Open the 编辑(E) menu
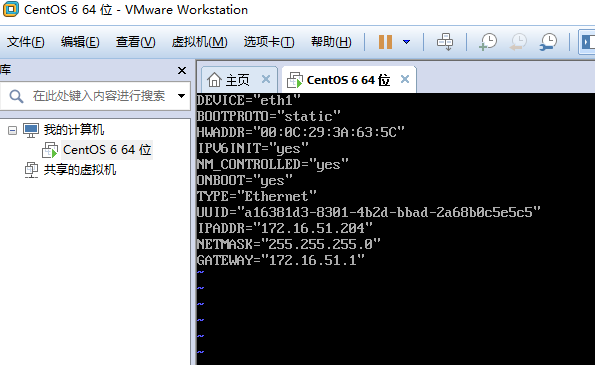Viewport: 595px width, 365px height. click(x=80, y=42)
